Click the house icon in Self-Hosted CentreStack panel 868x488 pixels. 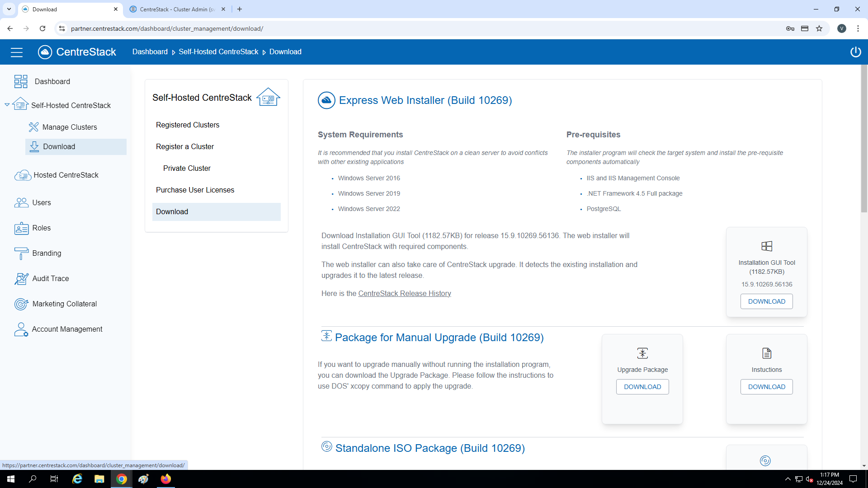pyautogui.click(x=268, y=97)
